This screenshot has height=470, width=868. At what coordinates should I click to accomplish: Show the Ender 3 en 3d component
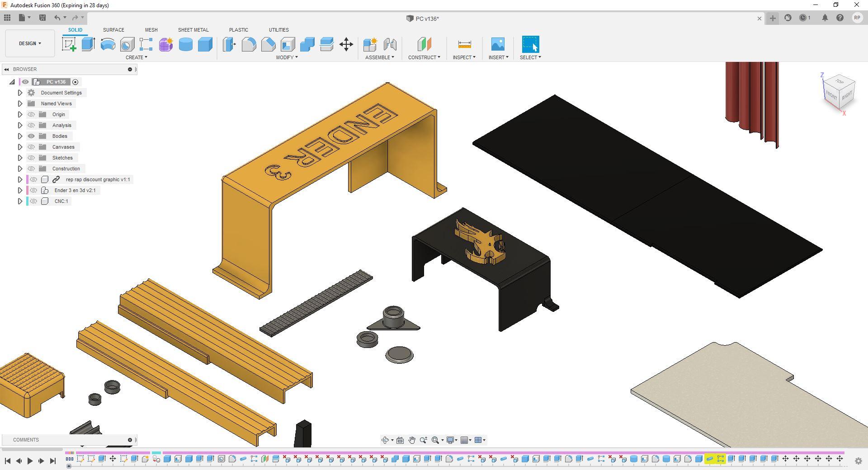(33, 190)
